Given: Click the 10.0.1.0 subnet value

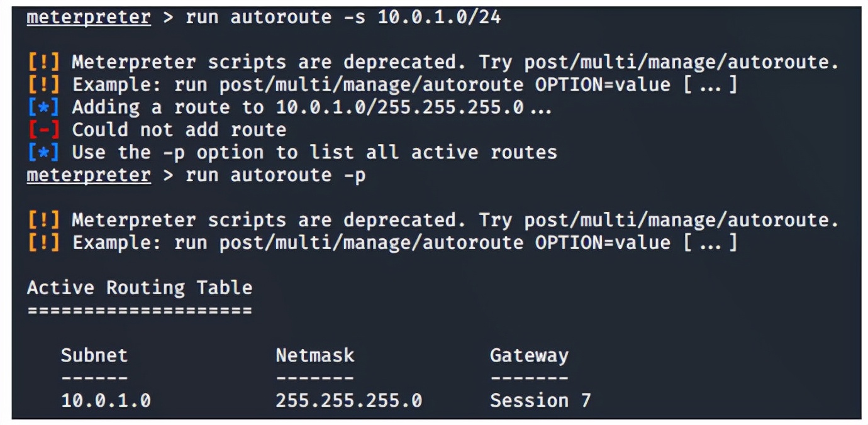Looking at the screenshot, I should (x=106, y=401).
